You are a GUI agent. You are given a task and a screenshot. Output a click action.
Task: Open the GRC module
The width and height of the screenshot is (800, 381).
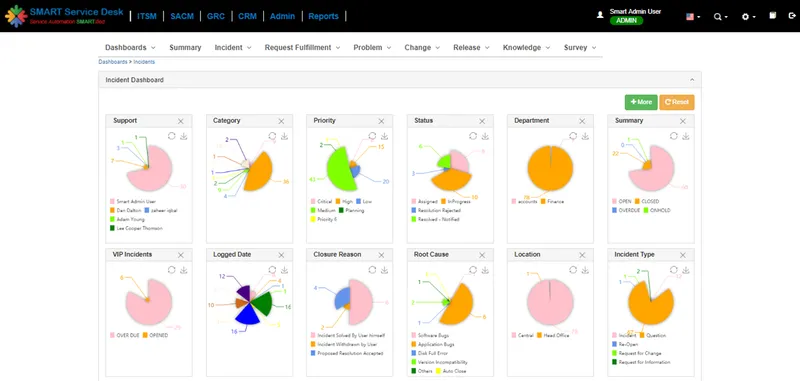pyautogui.click(x=216, y=16)
